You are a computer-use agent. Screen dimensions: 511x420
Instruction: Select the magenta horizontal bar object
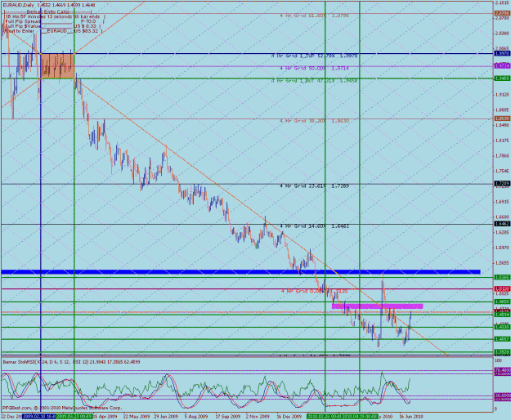[x=378, y=306]
